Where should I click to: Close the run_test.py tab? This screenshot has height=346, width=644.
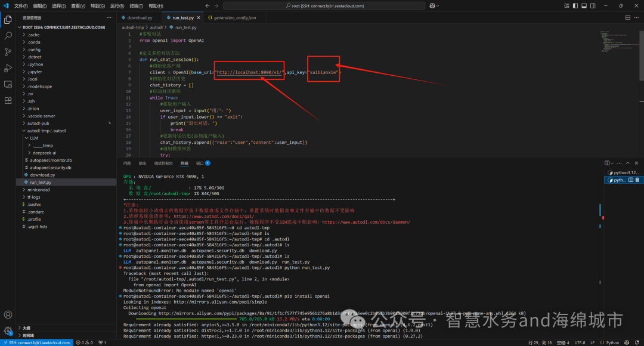199,18
